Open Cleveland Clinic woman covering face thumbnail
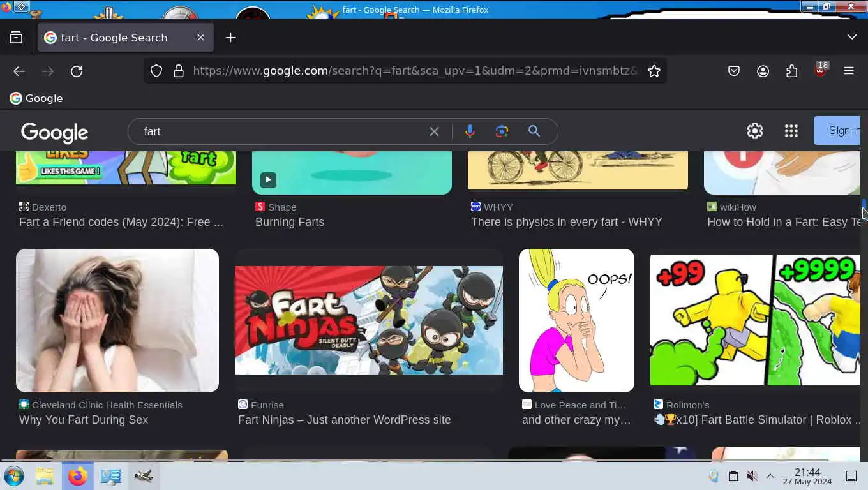The height and width of the screenshot is (490, 868). point(117,320)
